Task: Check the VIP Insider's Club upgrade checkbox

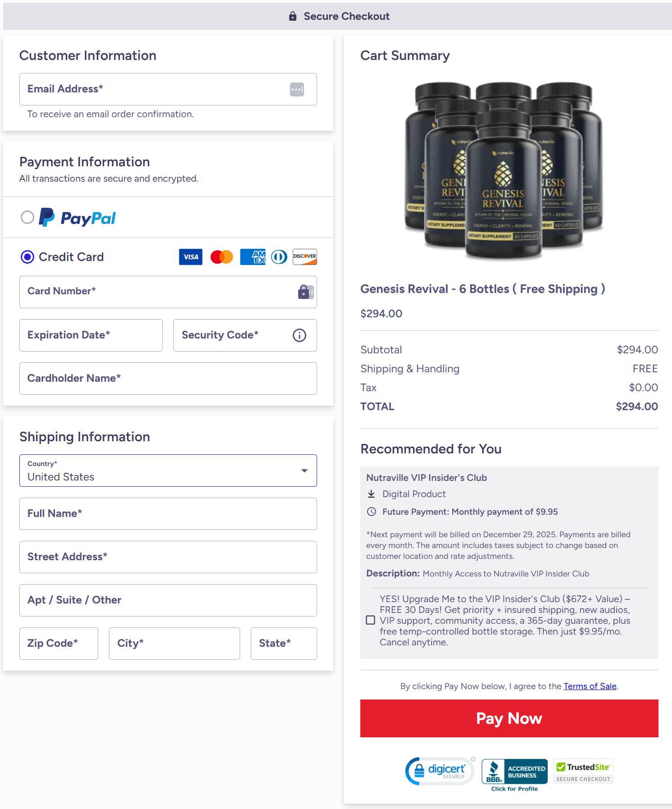Action: click(371, 620)
